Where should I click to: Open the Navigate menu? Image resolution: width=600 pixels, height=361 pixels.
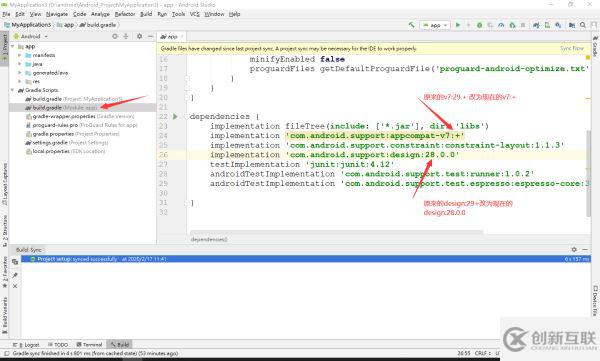click(57, 14)
